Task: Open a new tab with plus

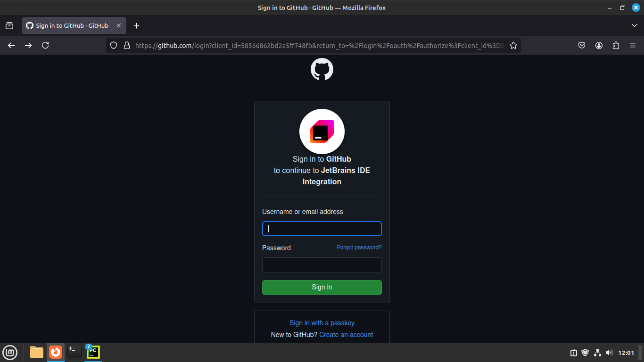Action: (137, 25)
